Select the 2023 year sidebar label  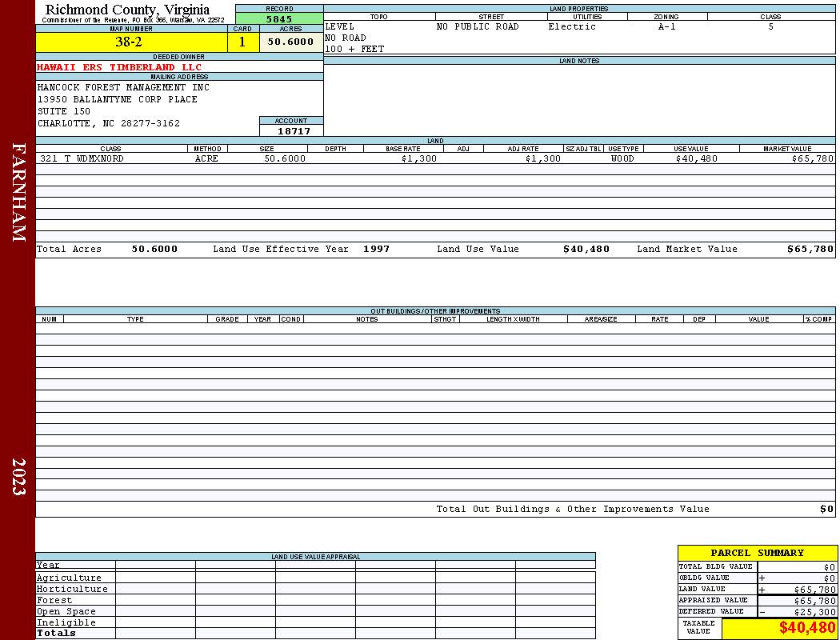pos(18,476)
